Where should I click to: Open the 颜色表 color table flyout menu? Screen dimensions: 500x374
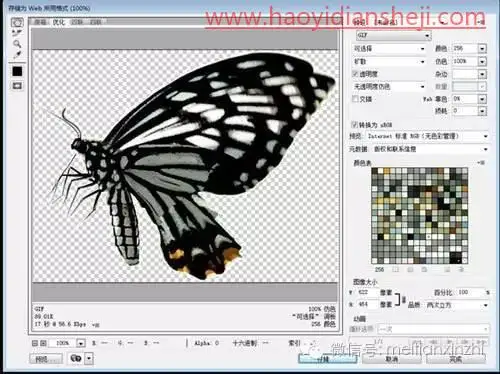[x=481, y=163]
